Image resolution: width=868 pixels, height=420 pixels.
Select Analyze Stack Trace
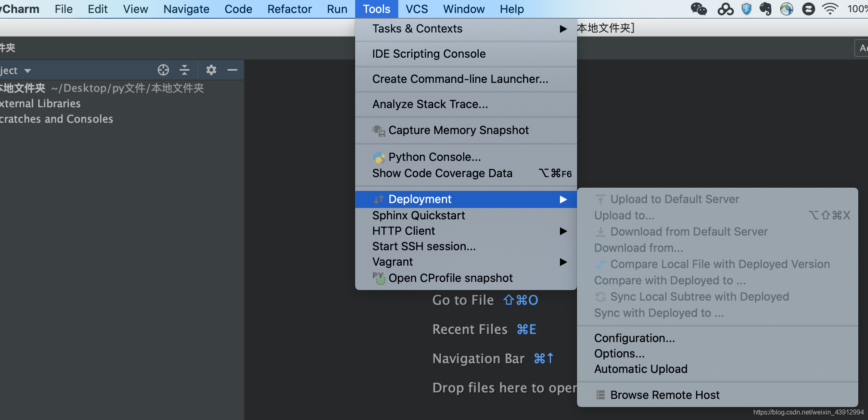[466, 104]
